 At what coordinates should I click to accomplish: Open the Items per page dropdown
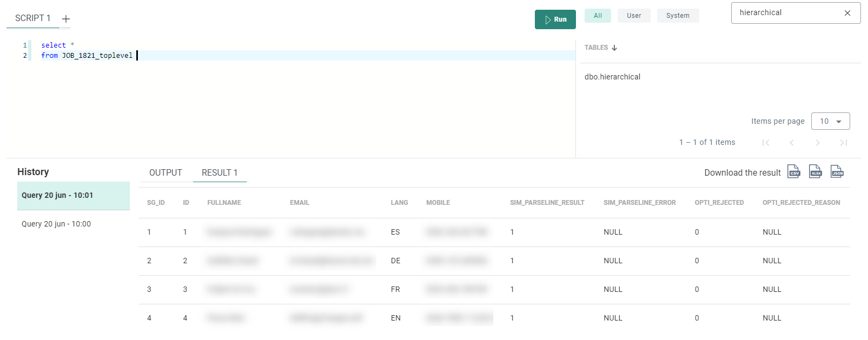pos(830,121)
